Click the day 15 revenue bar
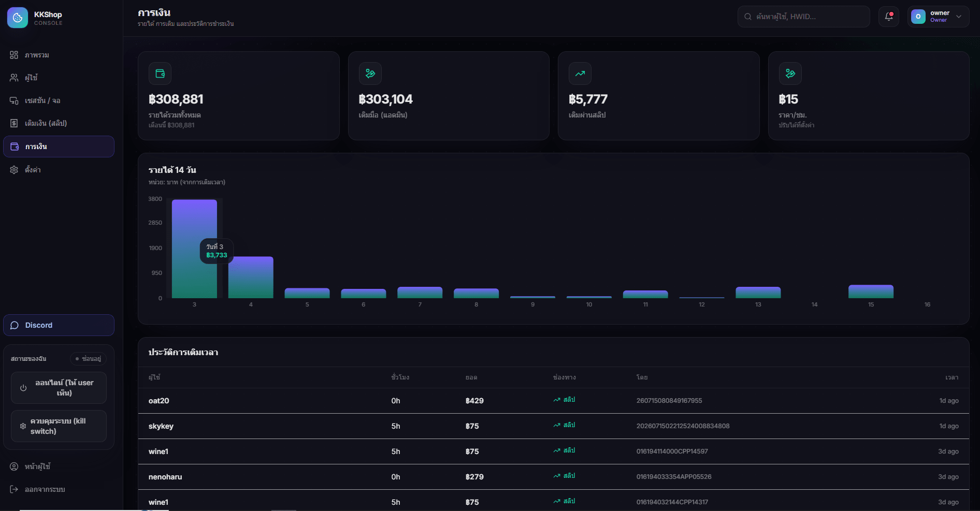 point(871,291)
